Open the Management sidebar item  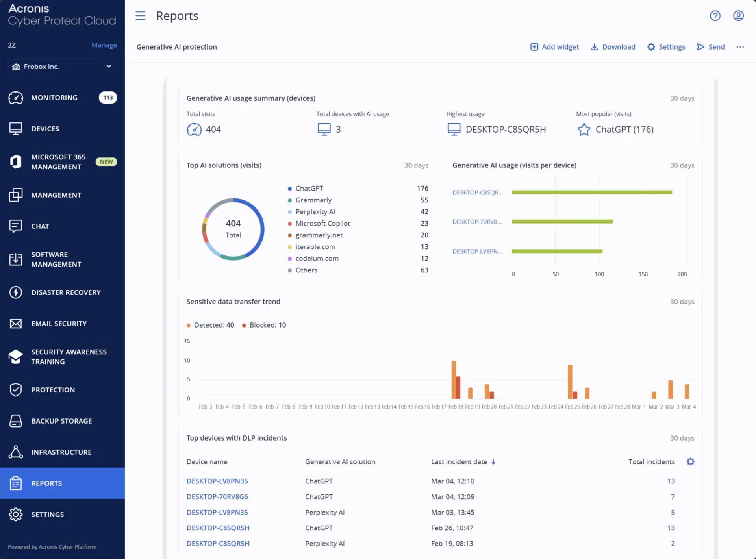(62, 195)
